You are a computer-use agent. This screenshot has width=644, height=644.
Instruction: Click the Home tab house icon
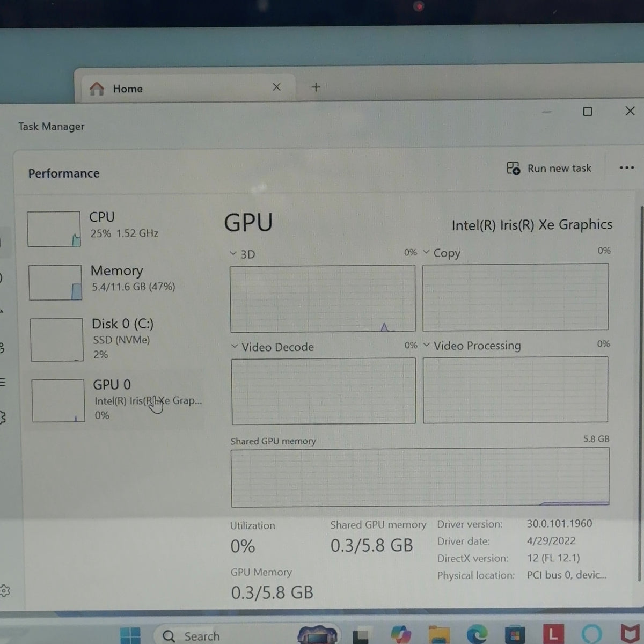point(97,89)
